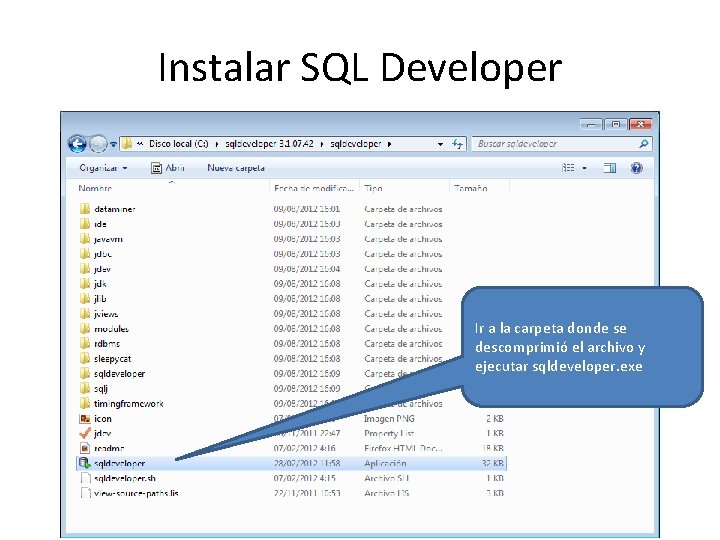Sort by the Nombre column header
Viewport: 720px width, 540px height.
pyautogui.click(x=95, y=188)
